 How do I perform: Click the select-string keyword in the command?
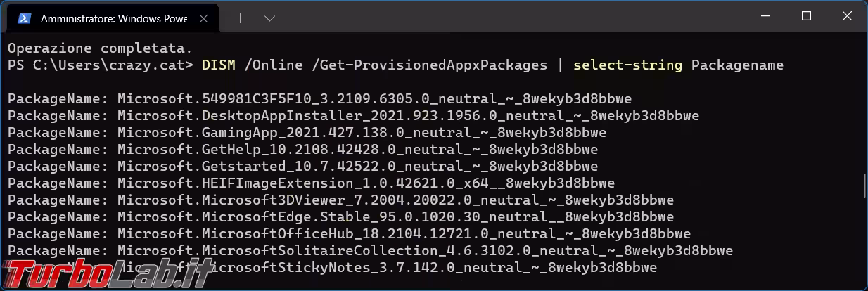(x=627, y=65)
